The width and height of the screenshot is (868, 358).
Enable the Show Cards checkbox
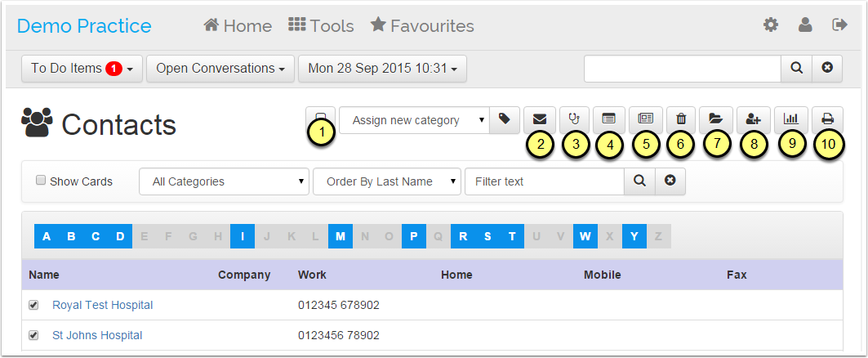point(41,181)
